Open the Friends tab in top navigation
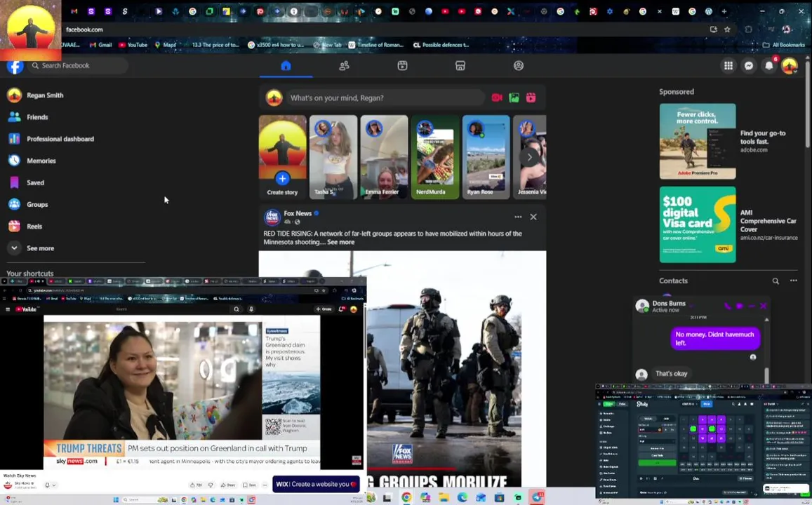The width and height of the screenshot is (812, 505). [x=344, y=66]
